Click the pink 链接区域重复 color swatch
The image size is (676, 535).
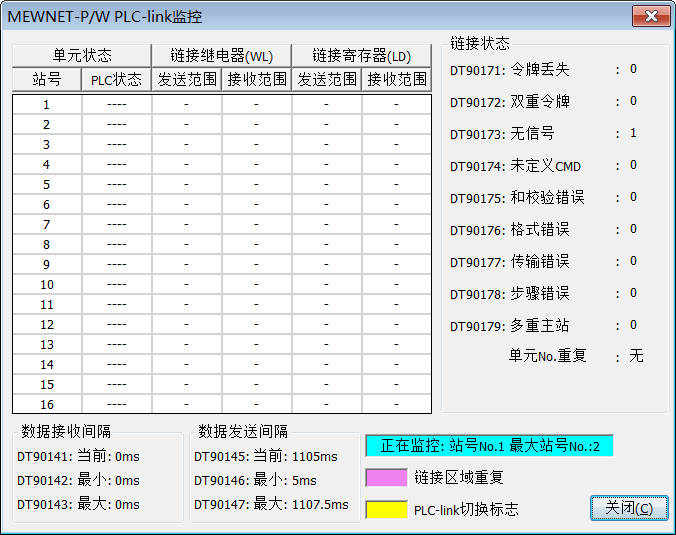click(x=387, y=478)
